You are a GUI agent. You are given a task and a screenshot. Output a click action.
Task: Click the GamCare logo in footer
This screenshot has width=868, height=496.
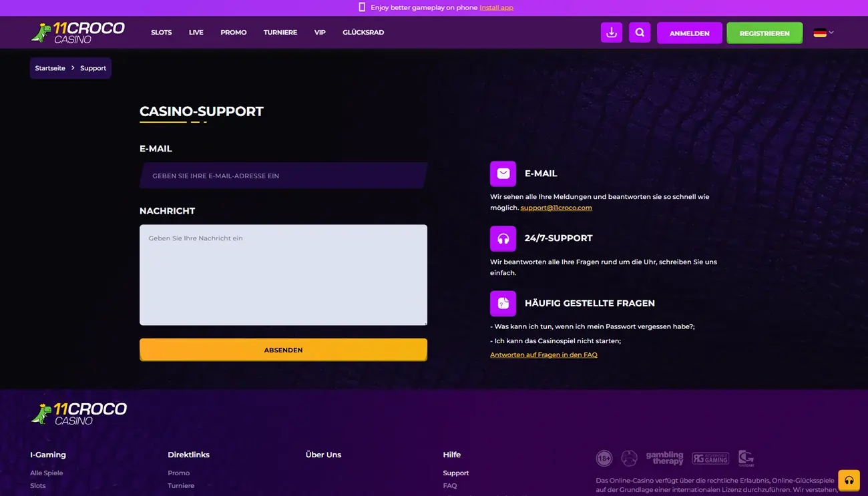pos(746,458)
